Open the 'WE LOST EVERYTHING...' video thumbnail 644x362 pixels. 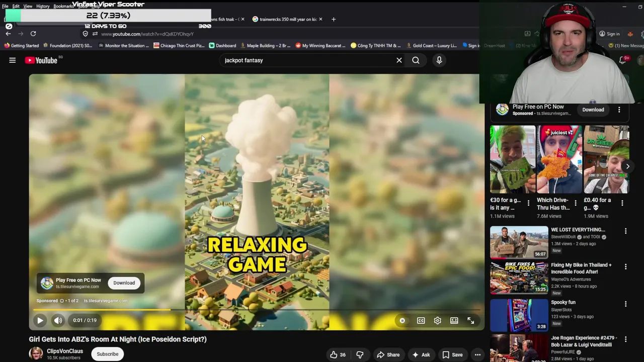point(519,242)
